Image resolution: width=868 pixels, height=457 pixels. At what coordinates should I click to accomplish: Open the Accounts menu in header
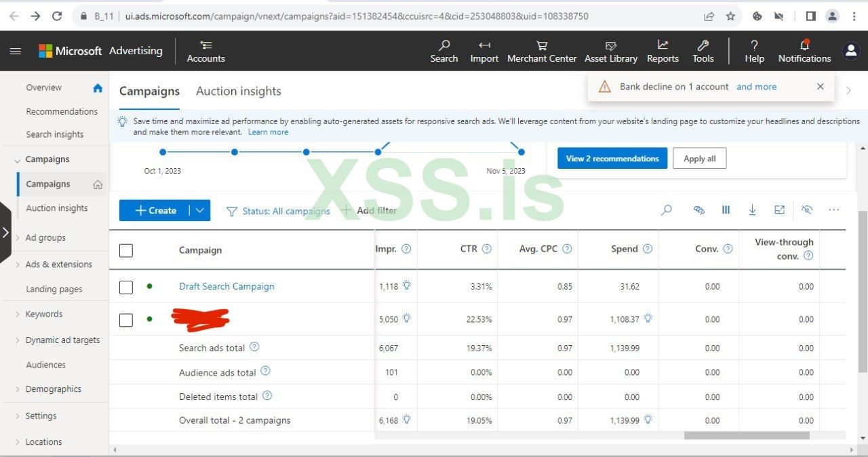click(x=205, y=52)
